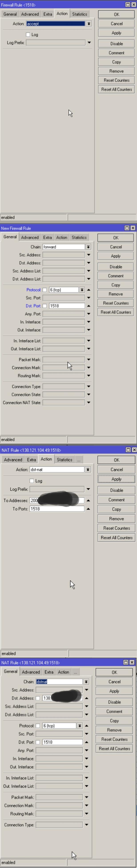This screenshot has width=137, height=868.
Task: Expand Log Prefix in NAT Rule Action tab
Action: [88, 489]
